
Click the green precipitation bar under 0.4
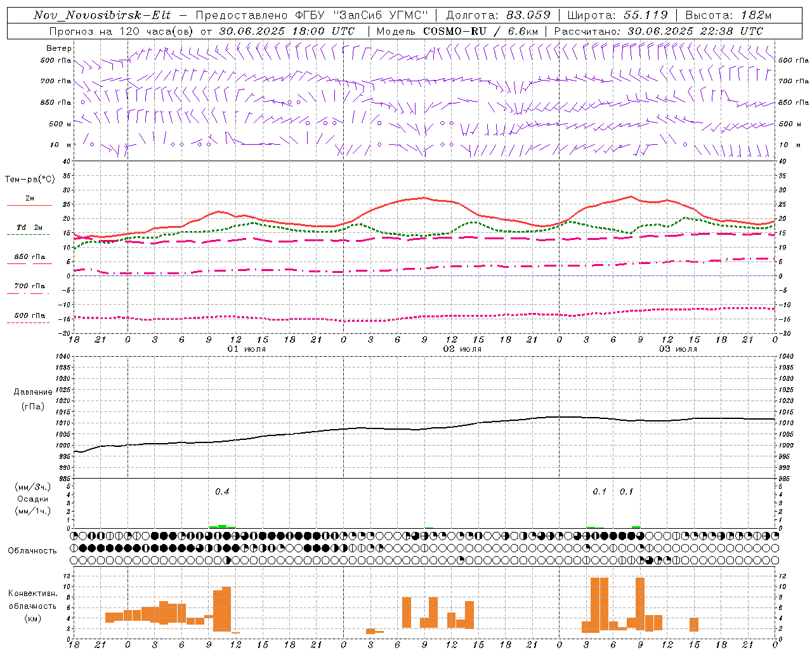222,526
